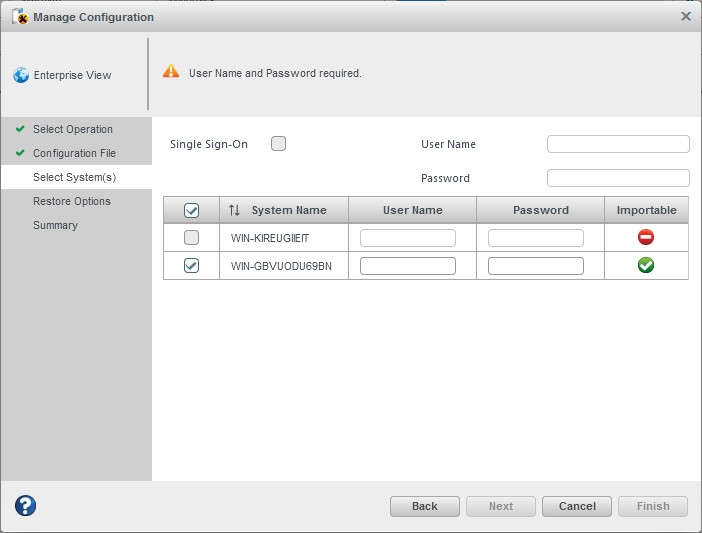Click the Manage Configuration title bar icon
Image resolution: width=702 pixels, height=533 pixels.
[19, 16]
